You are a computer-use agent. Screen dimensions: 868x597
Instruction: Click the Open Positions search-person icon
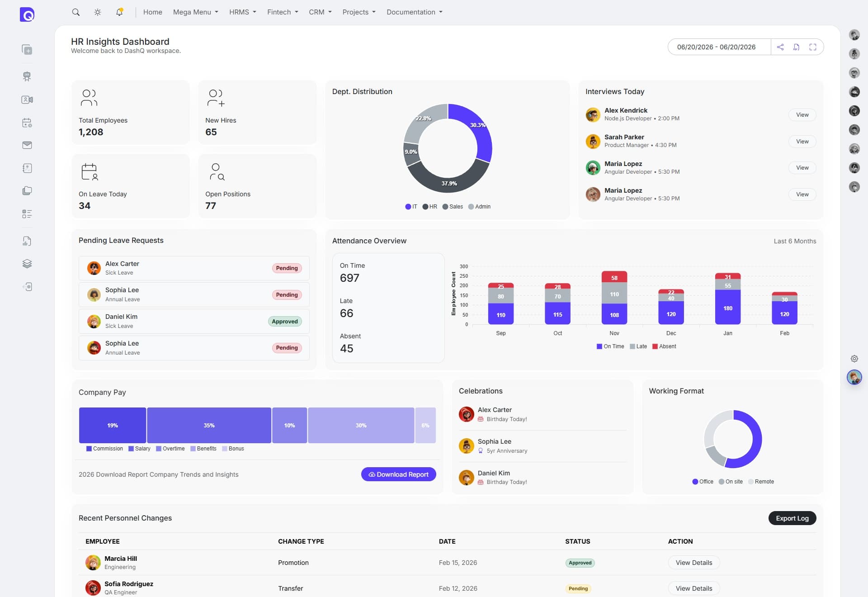tap(217, 172)
